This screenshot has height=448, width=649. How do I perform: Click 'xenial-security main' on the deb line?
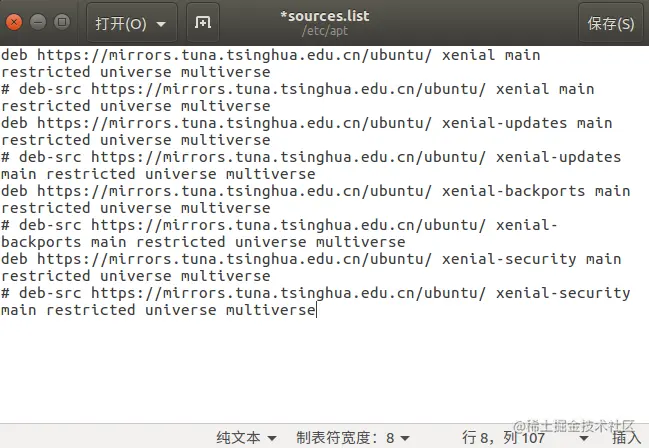coord(531,259)
